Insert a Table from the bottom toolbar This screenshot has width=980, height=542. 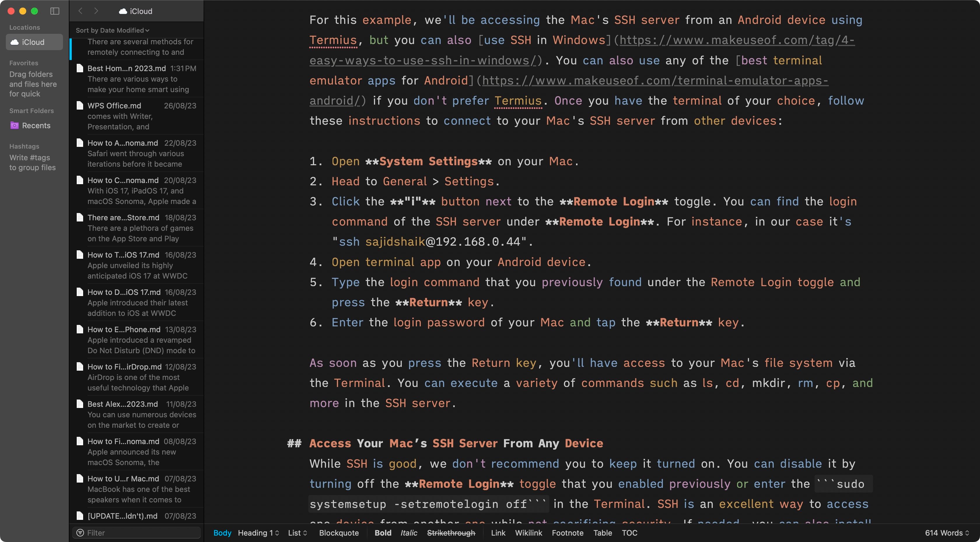(603, 533)
